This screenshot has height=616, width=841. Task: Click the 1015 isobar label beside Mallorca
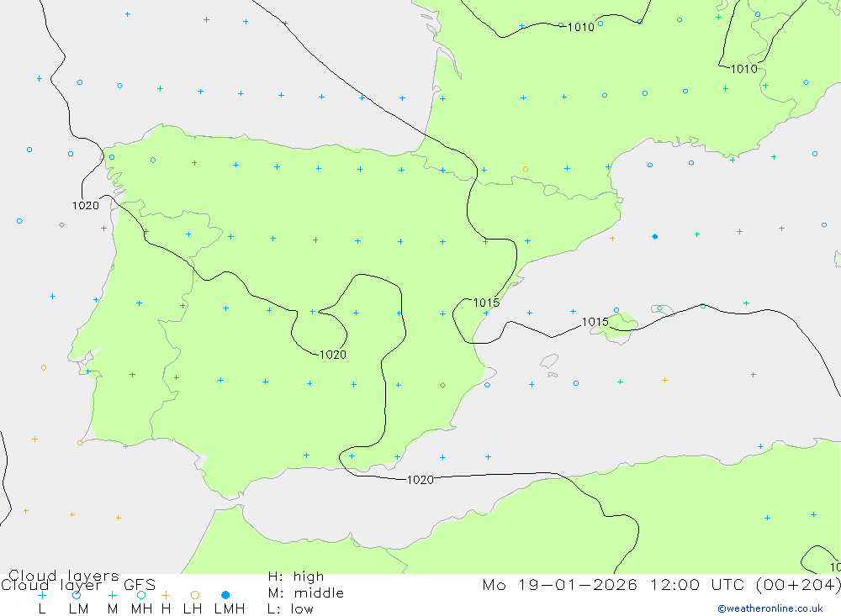[x=595, y=322]
